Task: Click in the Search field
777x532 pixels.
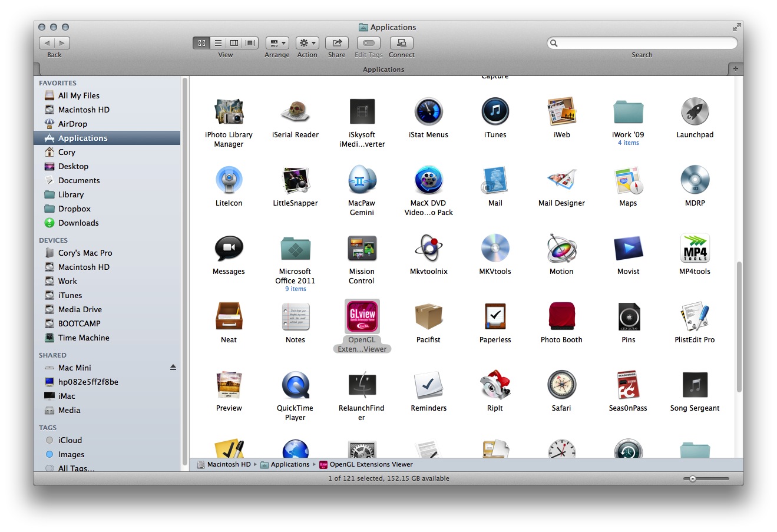Action: click(x=642, y=43)
